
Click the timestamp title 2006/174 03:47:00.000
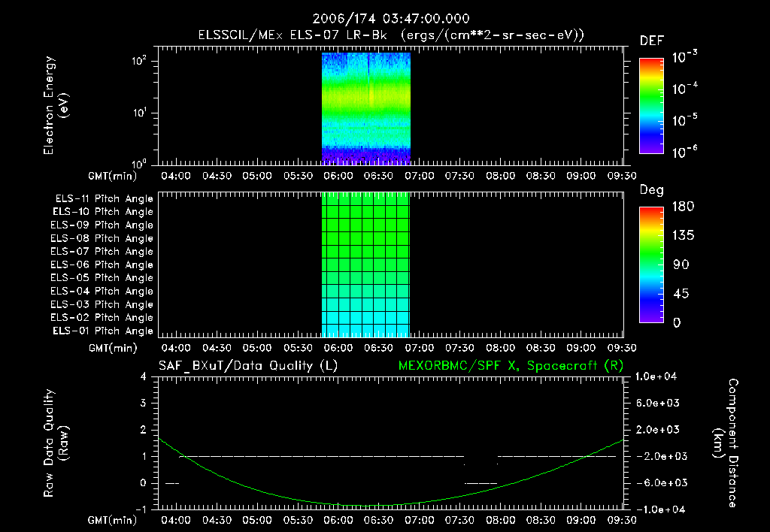(391, 19)
